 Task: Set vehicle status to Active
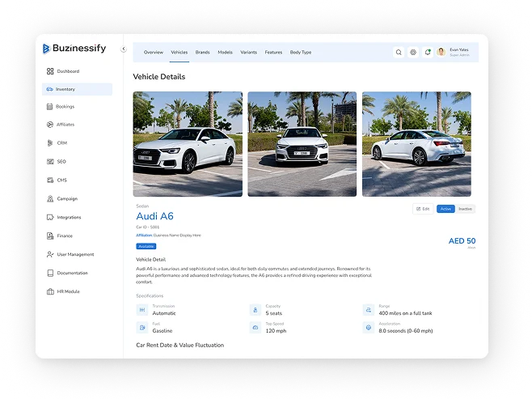tap(445, 209)
